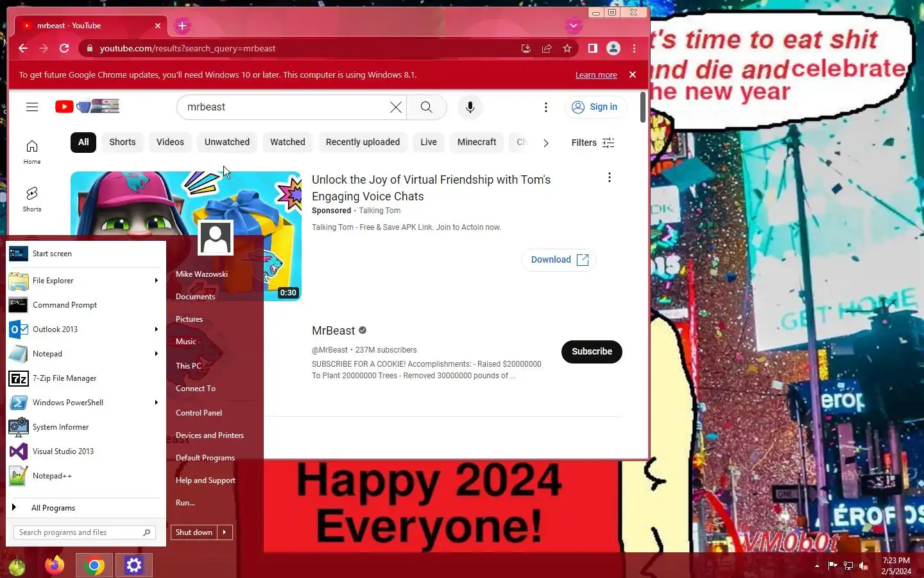
Task: Expand Windows PowerShell submenu arrow
Action: coord(156,403)
